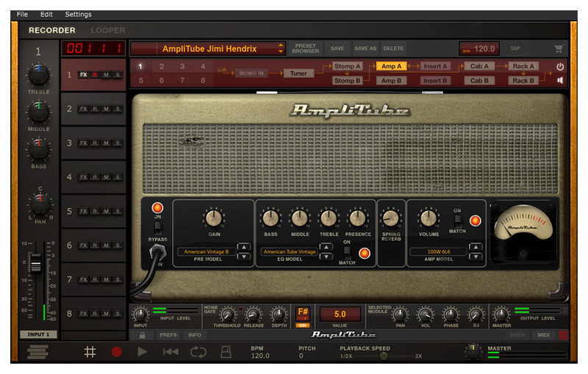Open AmpliTube Jimi Hendrix preset selector arrows
This screenshot has height=374, width=588.
coord(281,48)
